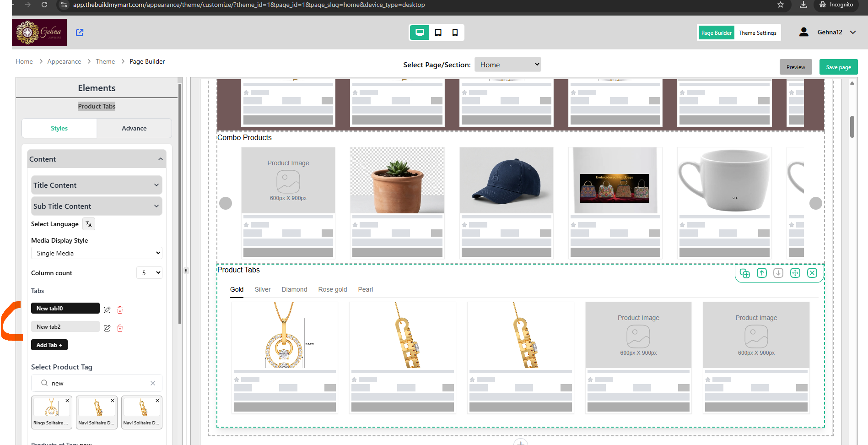Duplicate the Product Tabs section
This screenshot has height=445, width=868.
(745, 273)
